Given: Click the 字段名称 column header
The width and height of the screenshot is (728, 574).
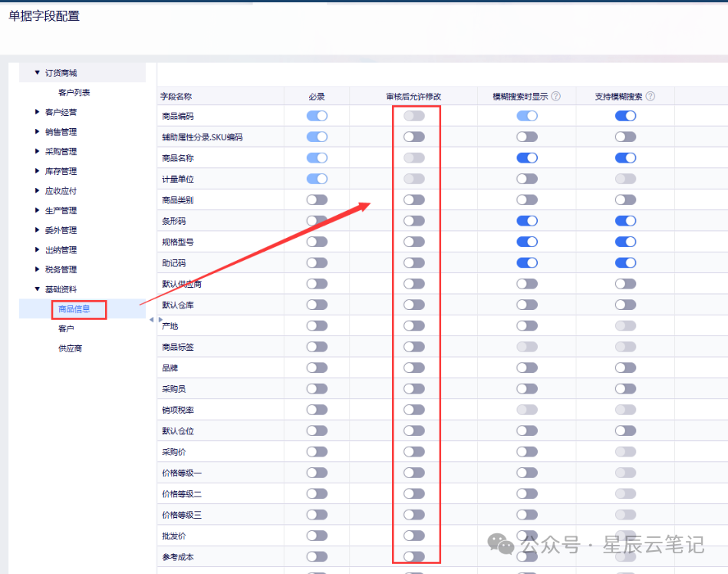Looking at the screenshot, I should click(176, 97).
